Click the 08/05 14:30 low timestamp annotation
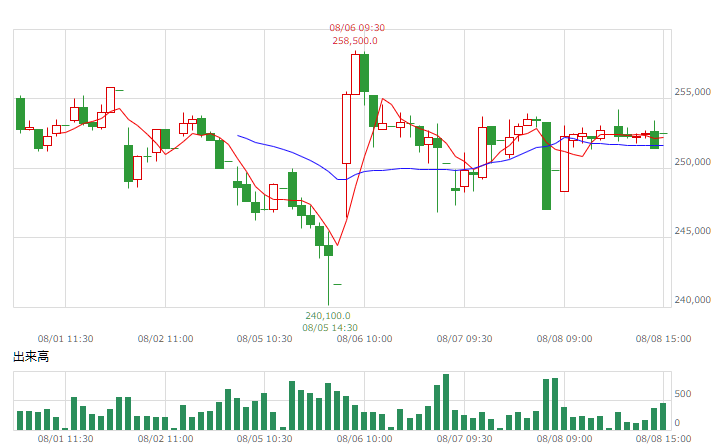This screenshot has height=448, width=718. pyautogui.click(x=330, y=328)
